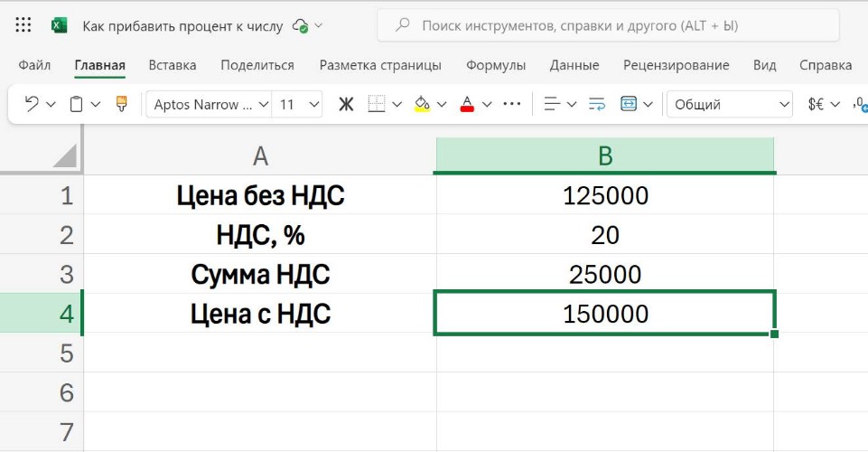Expand the font size 11 dropdown
The height and width of the screenshot is (452, 868).
pyautogui.click(x=314, y=105)
